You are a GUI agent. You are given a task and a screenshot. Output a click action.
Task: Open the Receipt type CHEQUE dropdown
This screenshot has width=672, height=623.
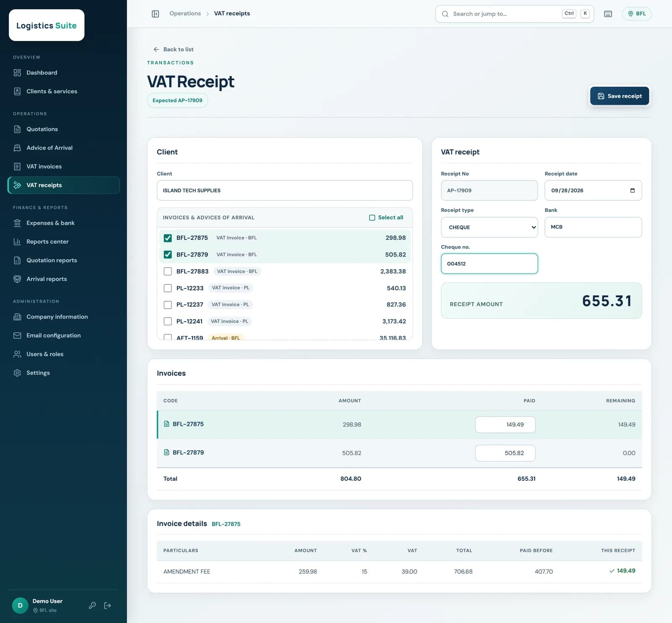point(489,227)
